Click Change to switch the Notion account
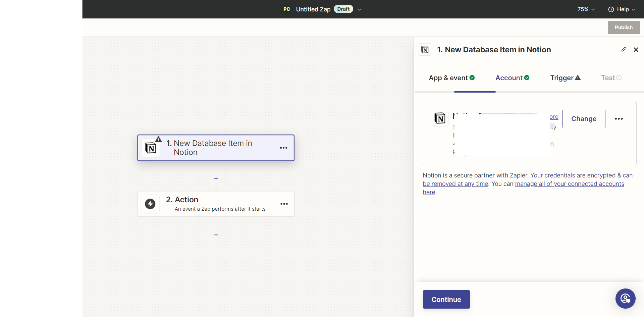This screenshot has height=317, width=644. [x=584, y=119]
